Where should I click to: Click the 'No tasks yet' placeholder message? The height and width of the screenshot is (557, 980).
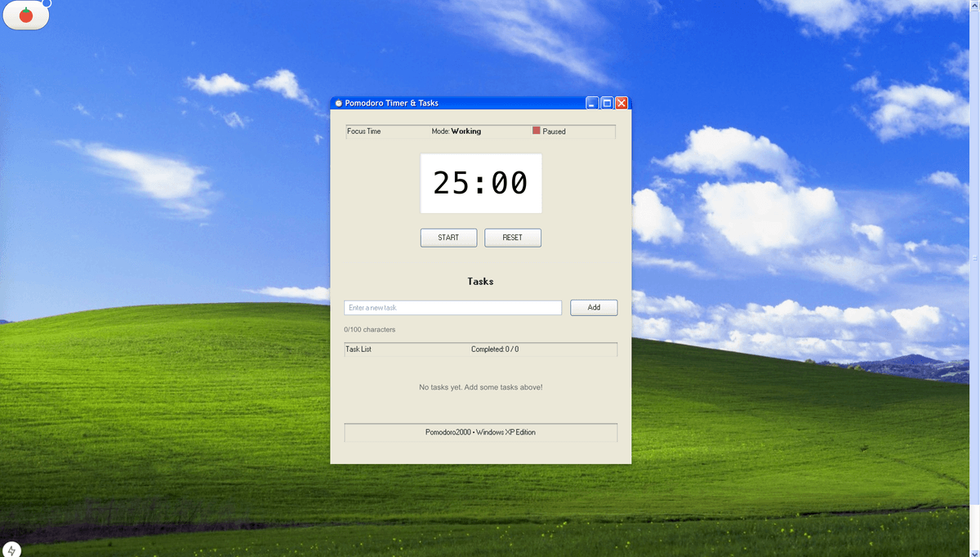pyautogui.click(x=481, y=387)
